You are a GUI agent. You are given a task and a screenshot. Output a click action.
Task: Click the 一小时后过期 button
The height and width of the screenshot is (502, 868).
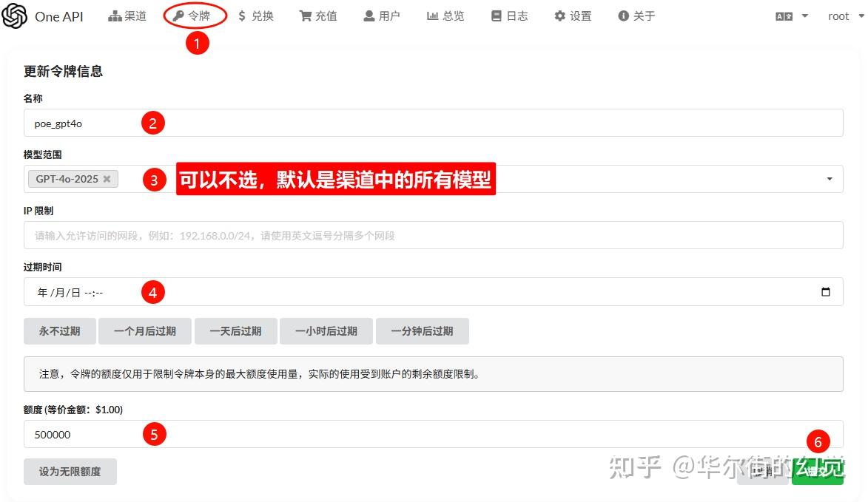pyautogui.click(x=326, y=330)
